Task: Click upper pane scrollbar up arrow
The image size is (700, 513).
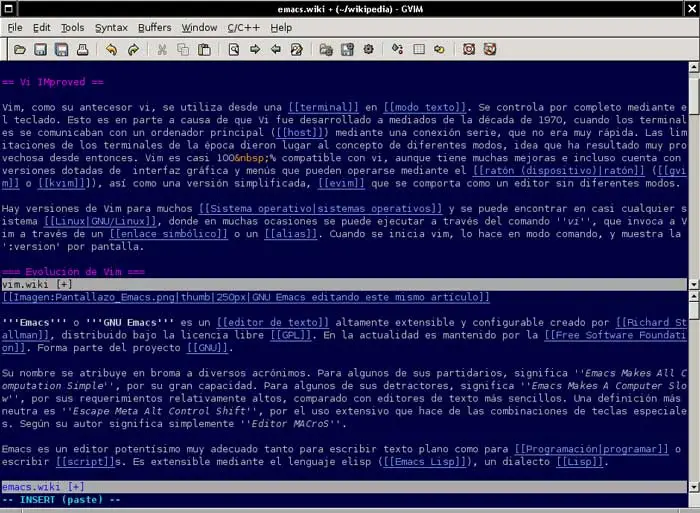Action: click(693, 67)
